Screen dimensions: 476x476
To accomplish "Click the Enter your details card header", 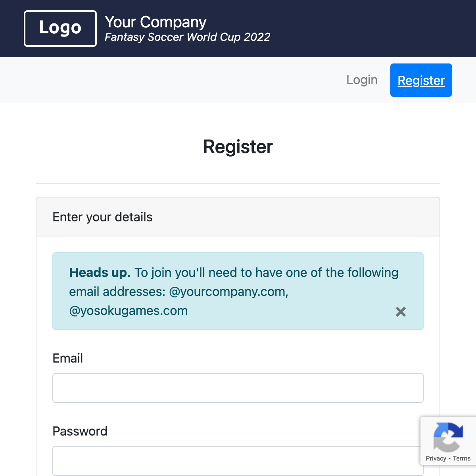I will tap(102, 217).
